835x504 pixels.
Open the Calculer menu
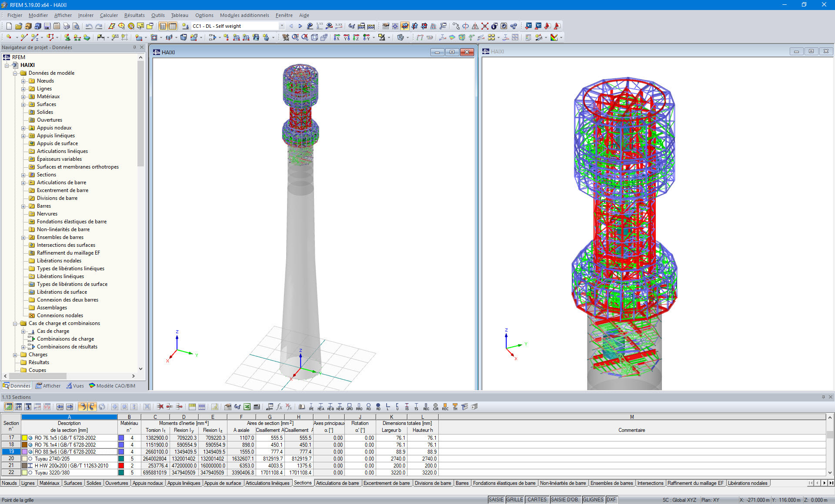click(x=109, y=15)
